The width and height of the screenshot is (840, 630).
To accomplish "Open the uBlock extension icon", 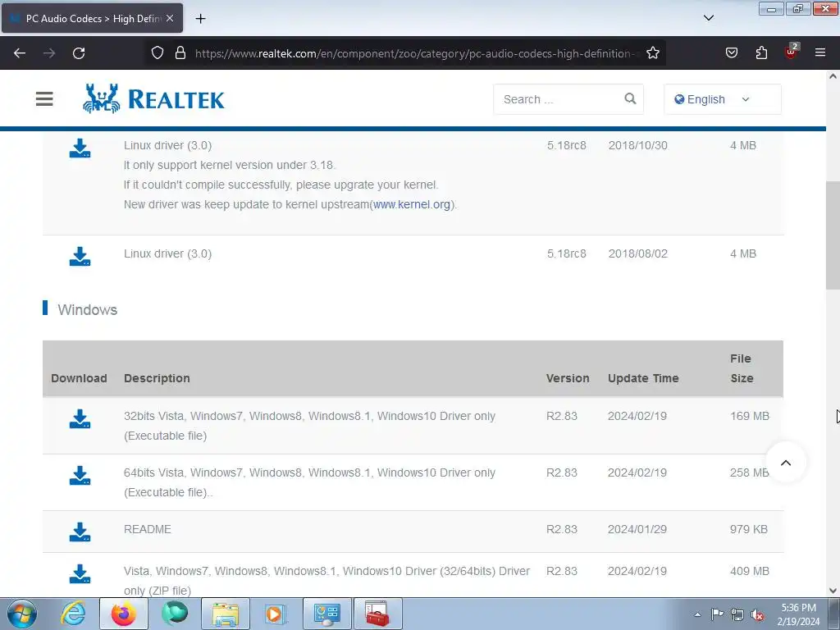I will pos(792,52).
